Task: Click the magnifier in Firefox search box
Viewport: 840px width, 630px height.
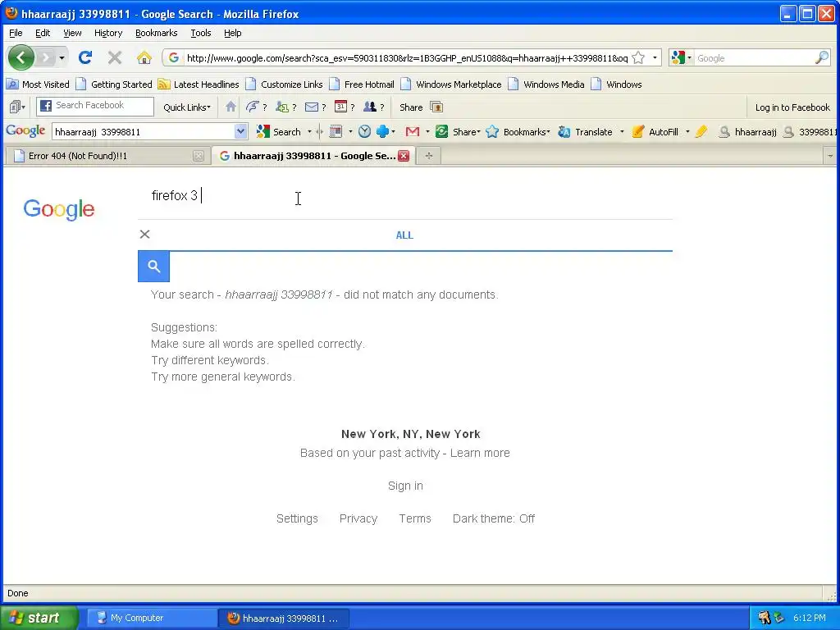Action: [822, 58]
